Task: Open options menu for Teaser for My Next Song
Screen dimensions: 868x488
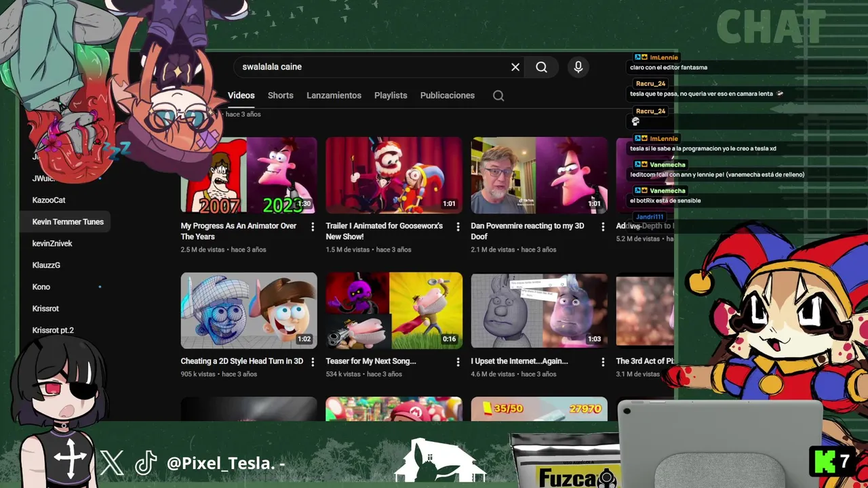Action: (x=458, y=363)
